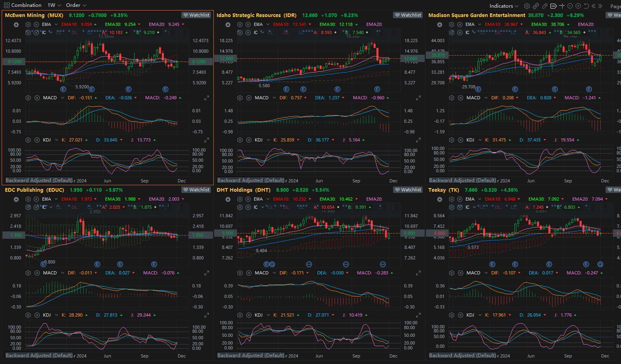Click the 9.900 price label on DHT Holdings chart
Screen dimensions: 621x364
(x=226, y=233)
